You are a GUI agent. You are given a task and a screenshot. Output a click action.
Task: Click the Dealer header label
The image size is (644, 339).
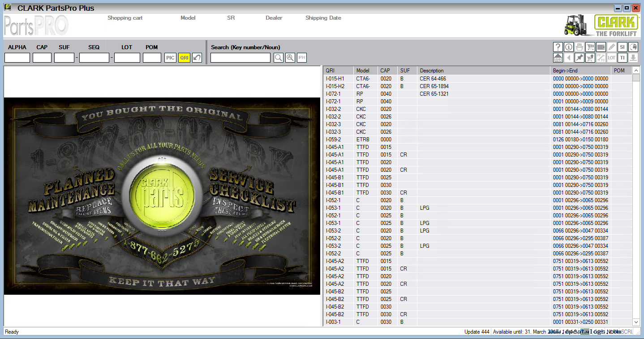coord(274,18)
